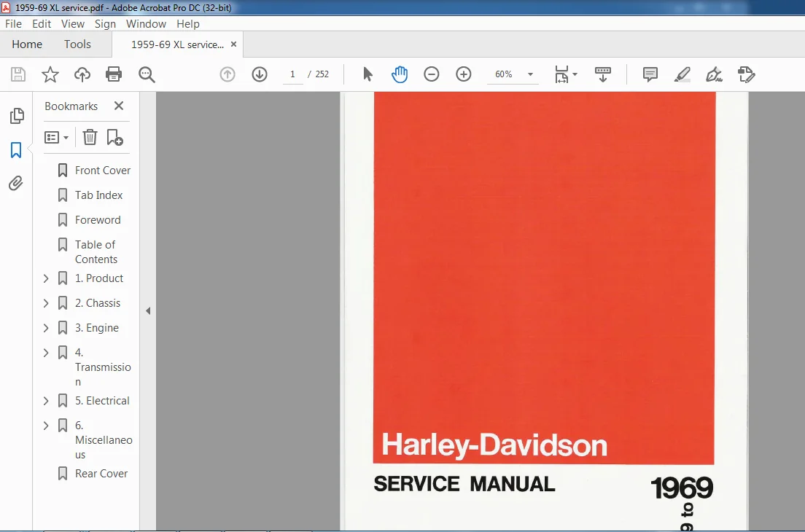Screen dimensions: 805x532
Task: Activate the Hand pan tool
Action: (400, 74)
